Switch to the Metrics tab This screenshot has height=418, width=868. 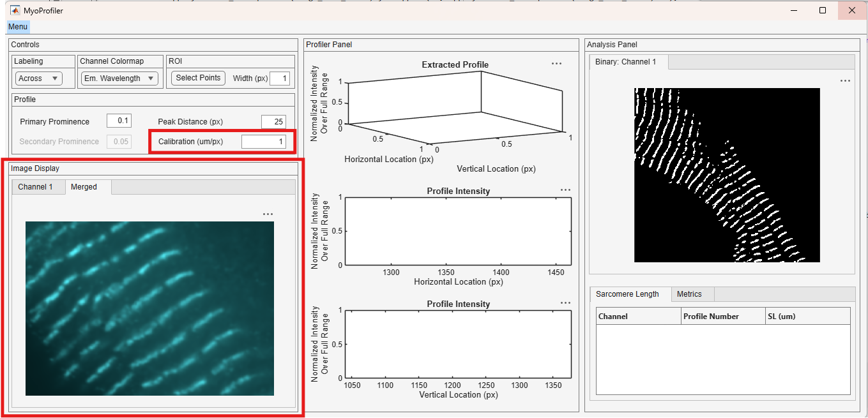coord(689,294)
